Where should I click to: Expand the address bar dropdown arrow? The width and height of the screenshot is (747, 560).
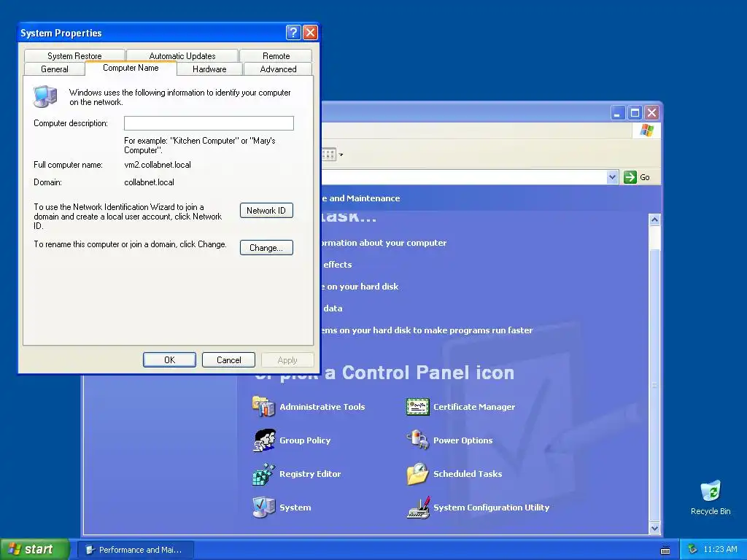[x=613, y=177]
